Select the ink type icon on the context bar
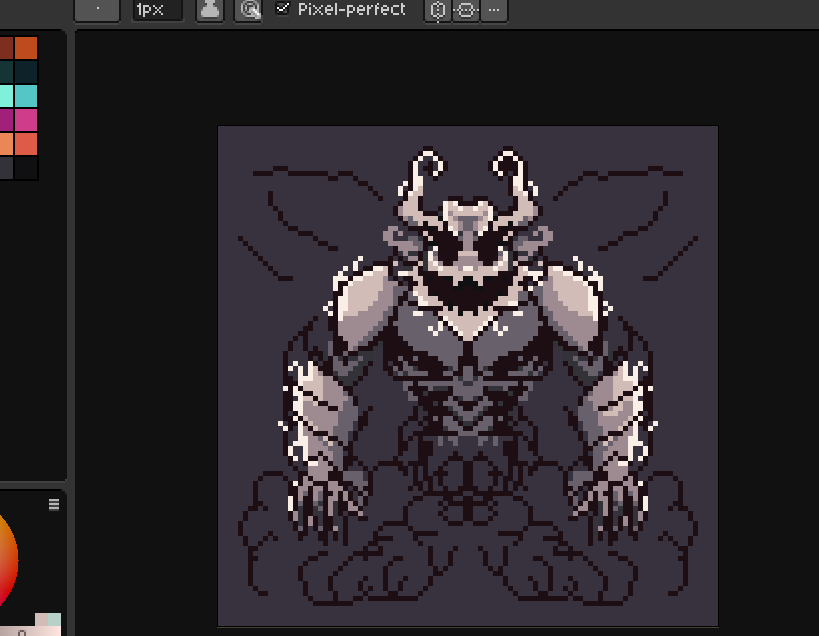The image size is (819, 636). click(x=209, y=11)
